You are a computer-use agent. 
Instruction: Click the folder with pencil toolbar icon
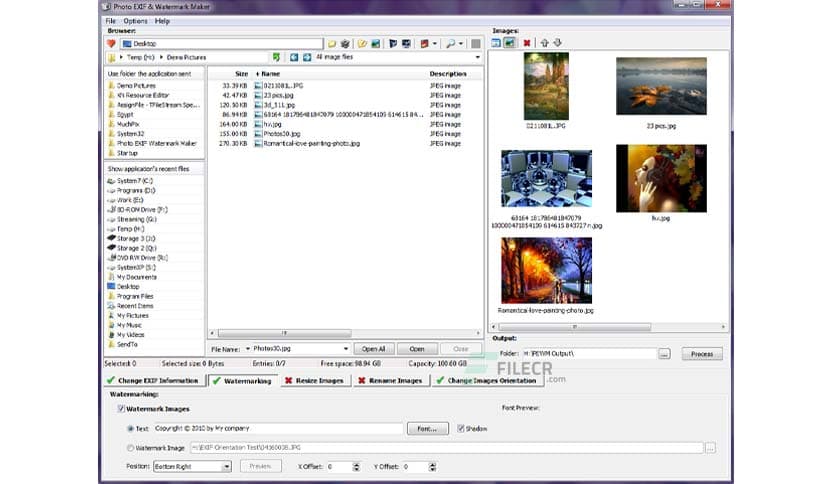click(362, 44)
